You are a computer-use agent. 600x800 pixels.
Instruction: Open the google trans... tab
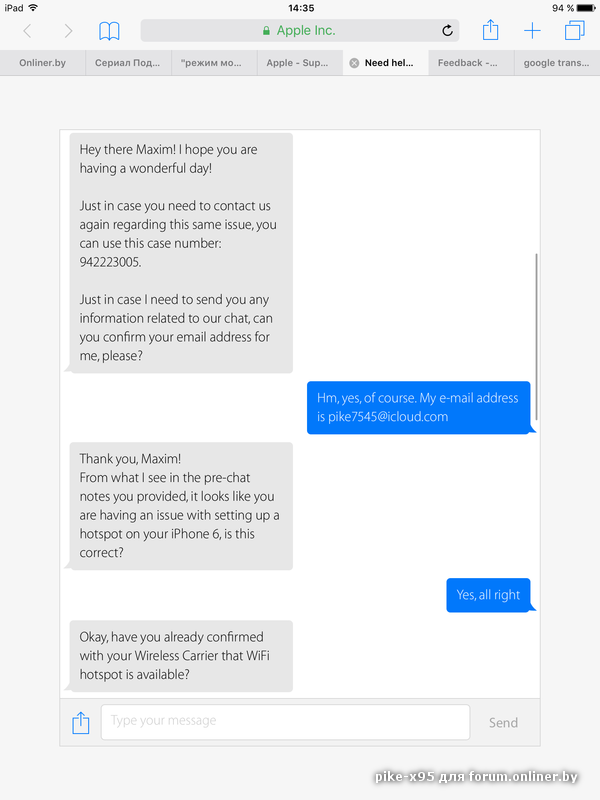tap(557, 63)
